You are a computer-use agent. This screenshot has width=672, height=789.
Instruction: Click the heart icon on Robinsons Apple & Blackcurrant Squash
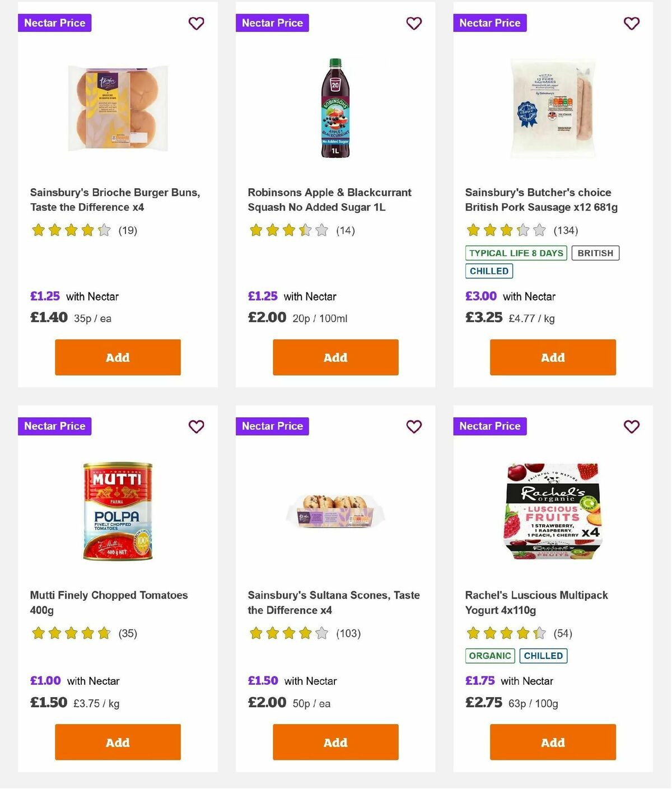[x=414, y=24]
